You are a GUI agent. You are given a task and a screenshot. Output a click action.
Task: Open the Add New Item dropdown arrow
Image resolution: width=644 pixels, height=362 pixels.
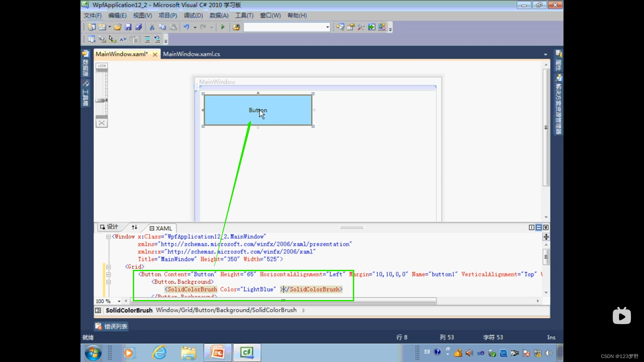pyautogui.click(x=109, y=27)
